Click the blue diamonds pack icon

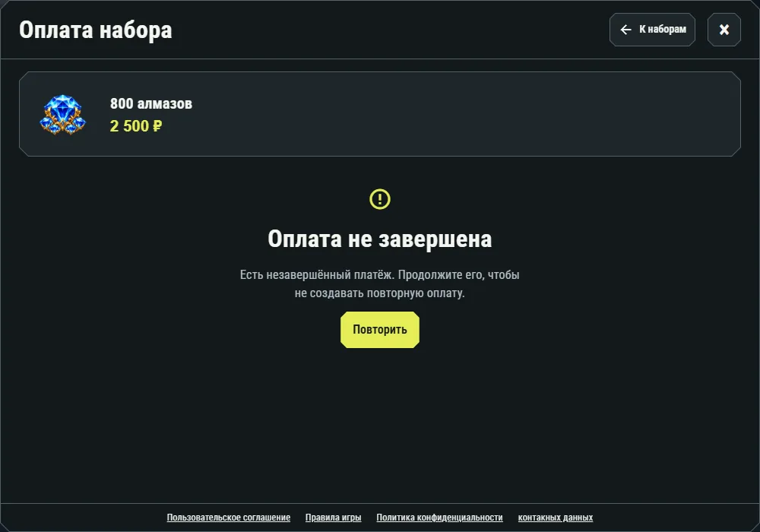(62, 114)
